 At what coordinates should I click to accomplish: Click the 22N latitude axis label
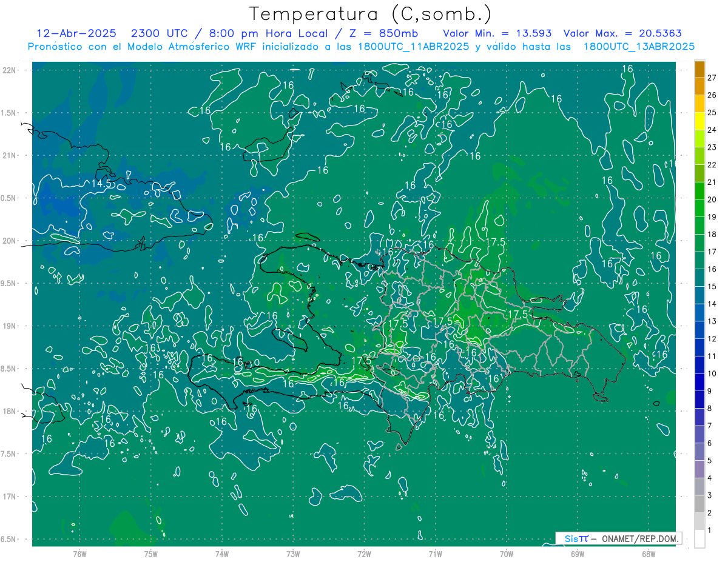click(10, 70)
